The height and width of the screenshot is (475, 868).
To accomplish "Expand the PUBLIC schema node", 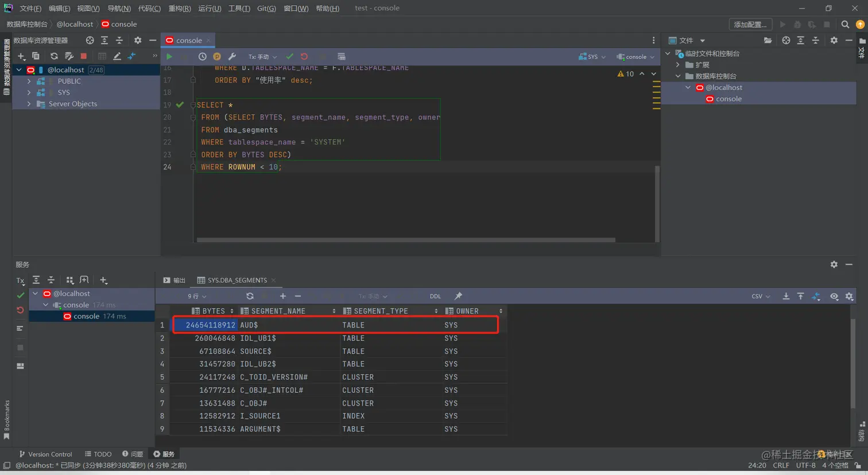I will [x=29, y=81].
